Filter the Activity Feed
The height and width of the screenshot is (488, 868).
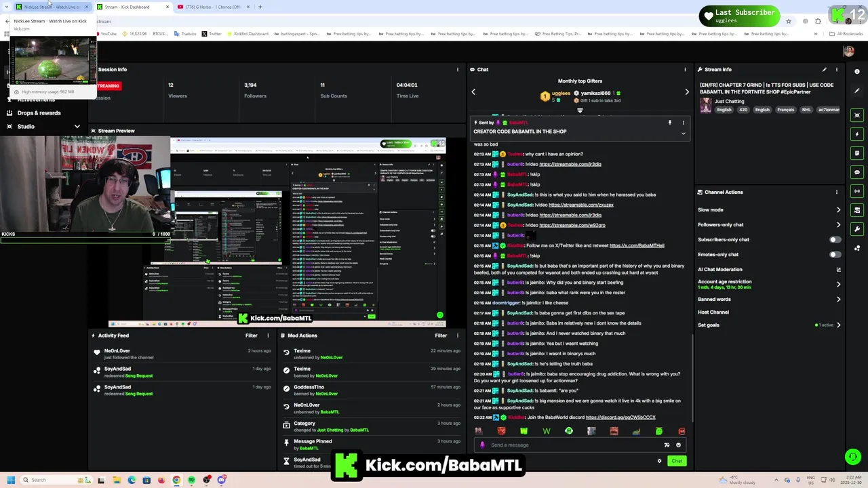tap(251, 335)
